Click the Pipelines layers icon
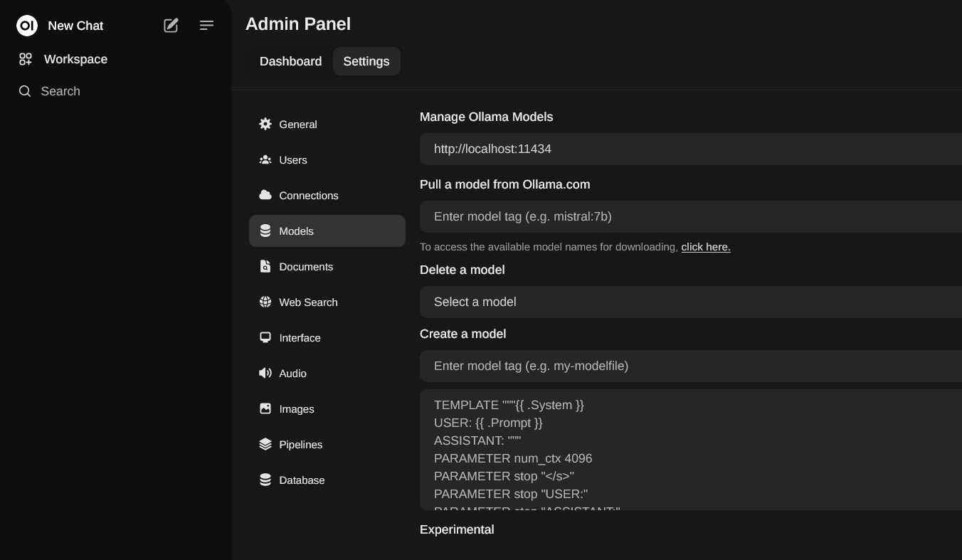Image resolution: width=962 pixels, height=560 pixels. (265, 444)
